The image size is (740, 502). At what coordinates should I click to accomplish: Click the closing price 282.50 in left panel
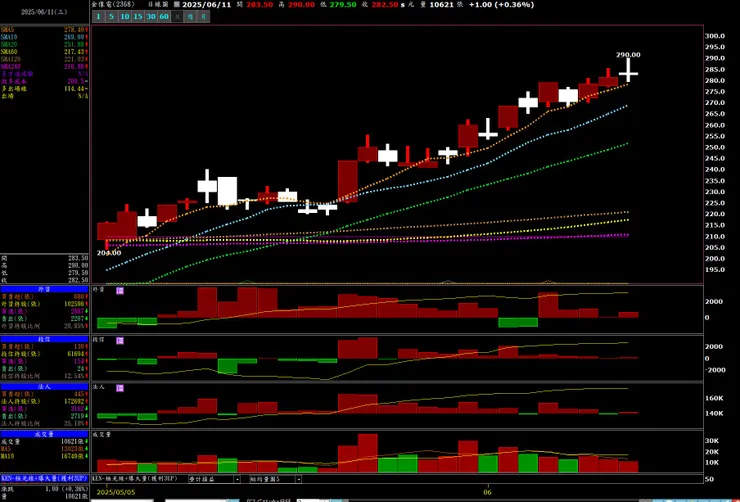[x=78, y=280]
